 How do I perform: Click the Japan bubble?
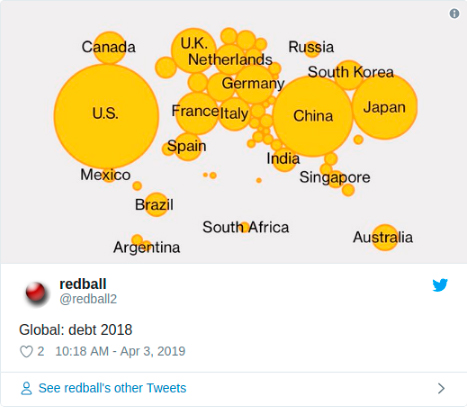[x=385, y=107]
